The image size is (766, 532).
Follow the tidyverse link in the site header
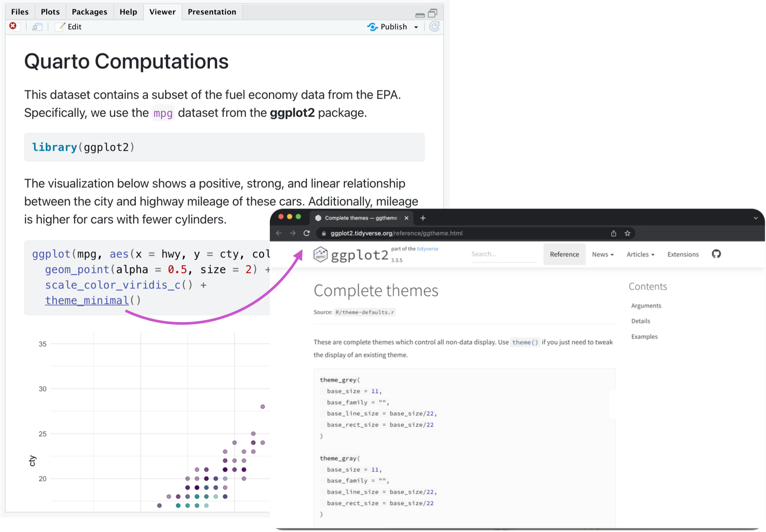tap(428, 249)
